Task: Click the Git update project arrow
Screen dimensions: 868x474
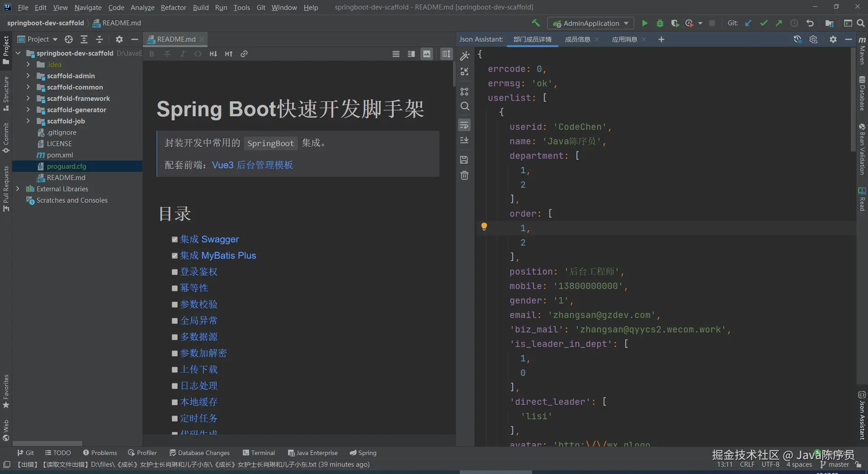Action: pyautogui.click(x=749, y=23)
